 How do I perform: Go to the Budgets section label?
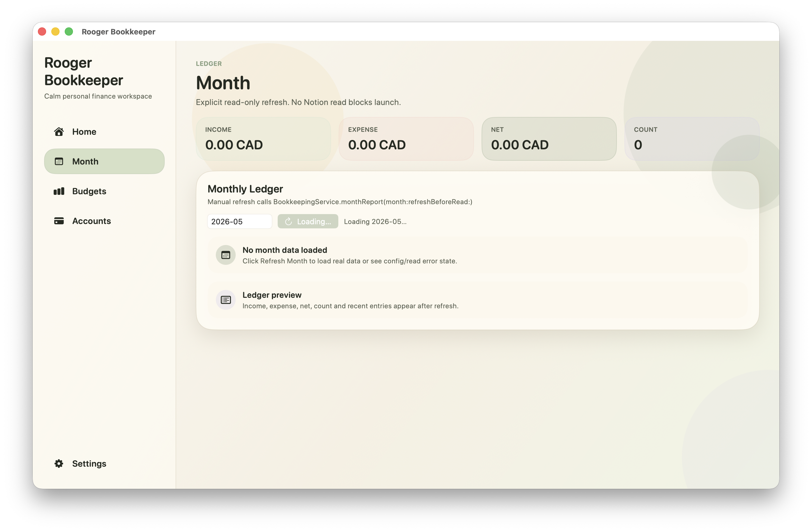point(89,191)
